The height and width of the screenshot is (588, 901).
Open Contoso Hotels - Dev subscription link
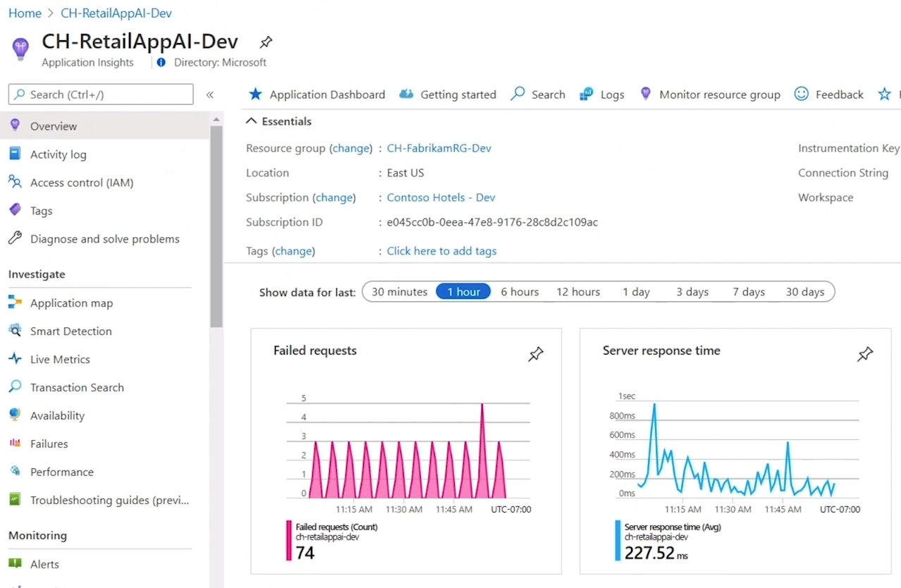point(441,197)
